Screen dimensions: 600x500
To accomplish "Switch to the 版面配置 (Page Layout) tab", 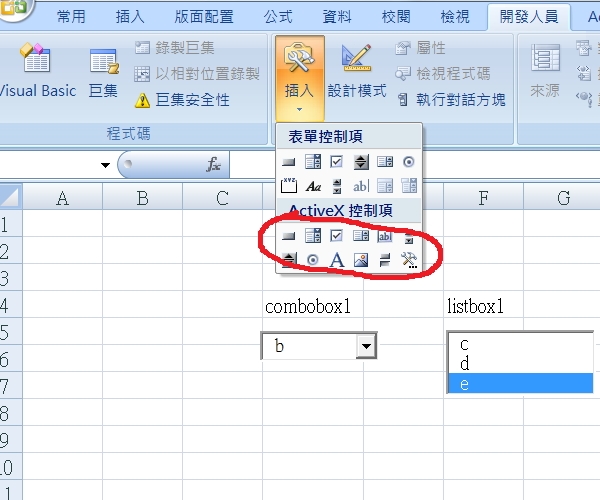I will (x=204, y=16).
